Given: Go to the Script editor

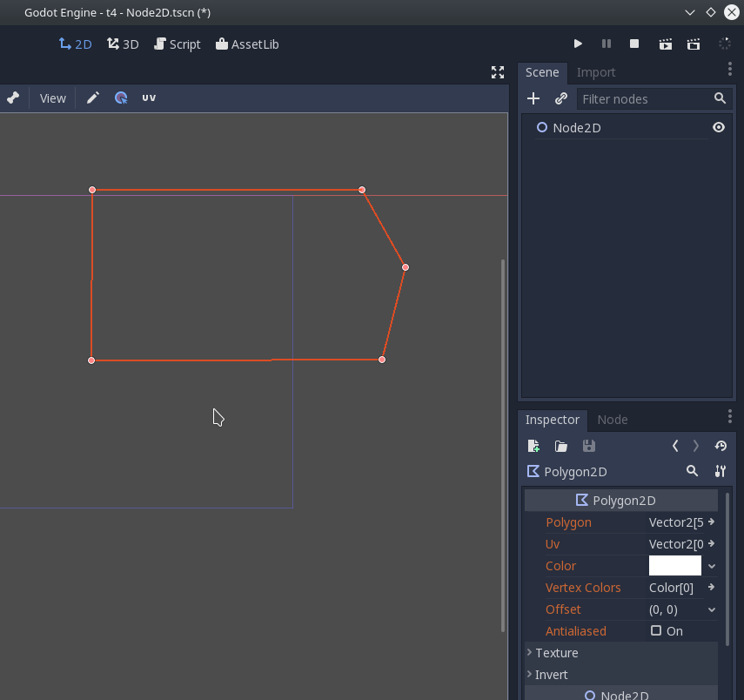Looking at the screenshot, I should [x=177, y=44].
